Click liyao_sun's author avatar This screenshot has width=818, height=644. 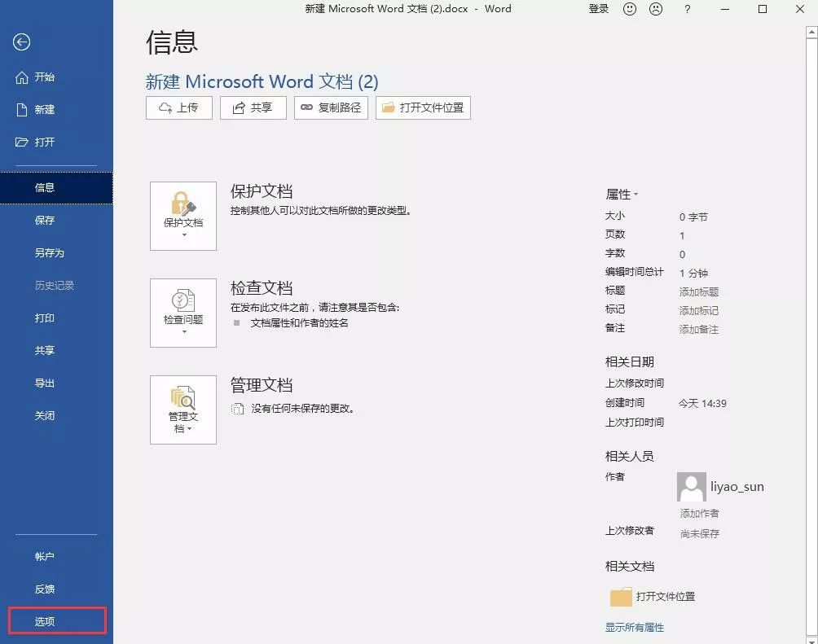click(x=691, y=486)
